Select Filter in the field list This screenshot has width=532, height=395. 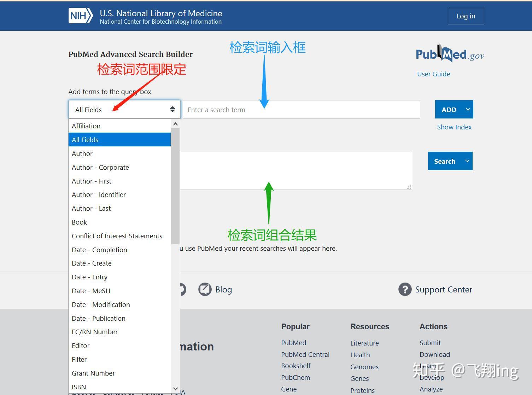point(119,359)
